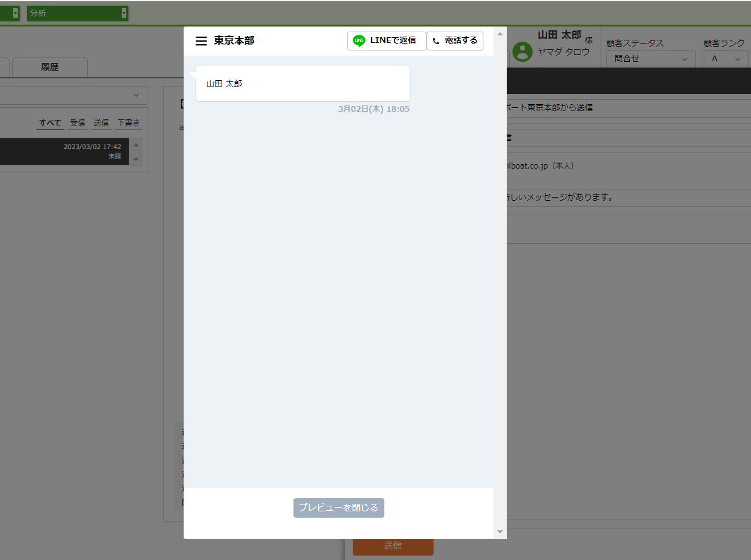The image size is (751, 560).
Task: Click the orange 送信 button
Action: click(393, 545)
